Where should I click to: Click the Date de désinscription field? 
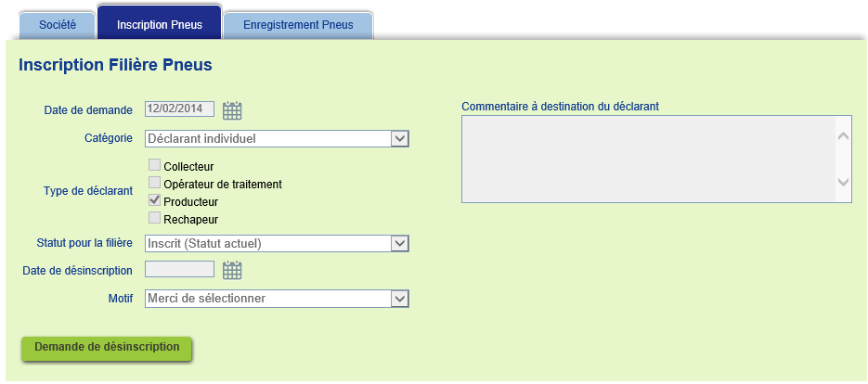point(179,269)
